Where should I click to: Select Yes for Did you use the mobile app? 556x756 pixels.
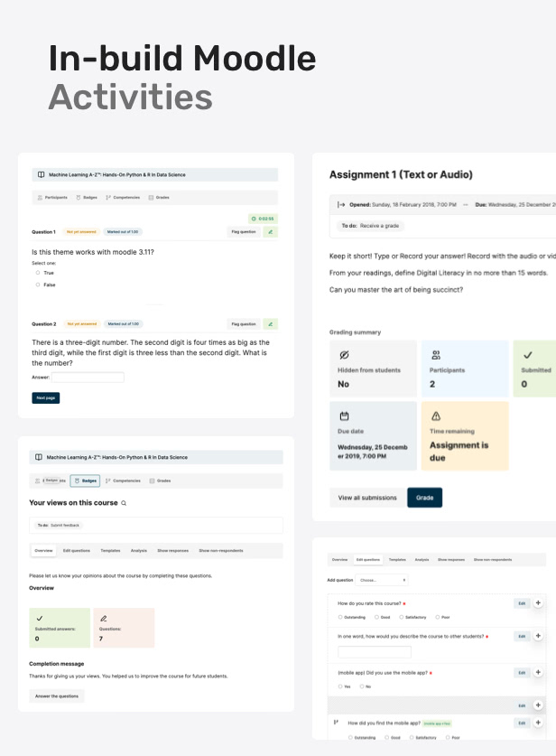[340, 686]
